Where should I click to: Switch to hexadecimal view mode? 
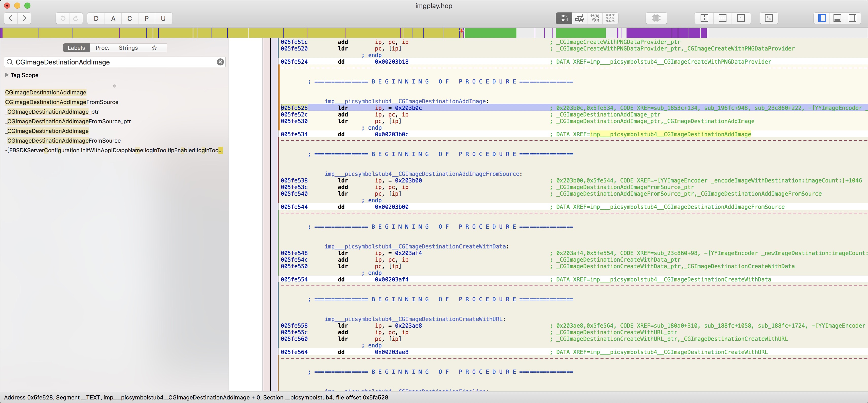point(610,18)
